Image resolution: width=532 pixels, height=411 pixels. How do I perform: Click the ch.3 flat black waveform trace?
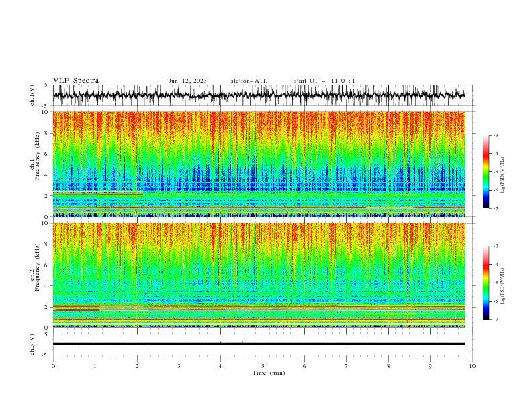point(259,344)
